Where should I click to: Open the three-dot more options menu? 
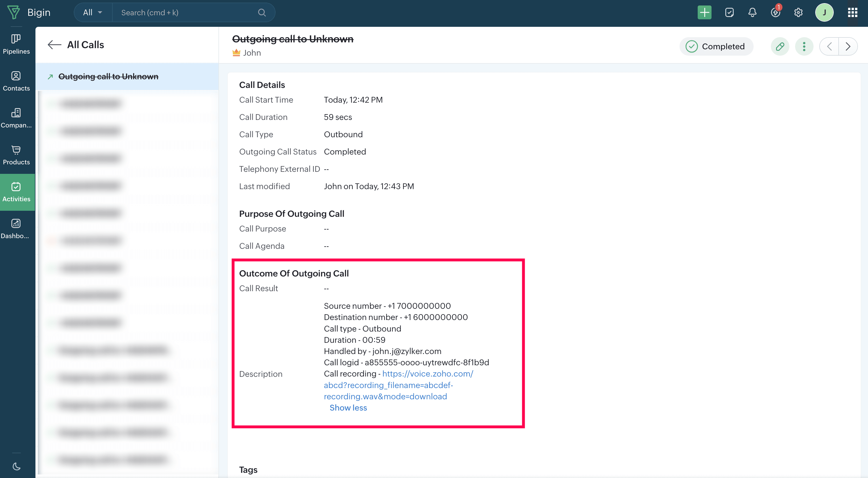tap(804, 46)
